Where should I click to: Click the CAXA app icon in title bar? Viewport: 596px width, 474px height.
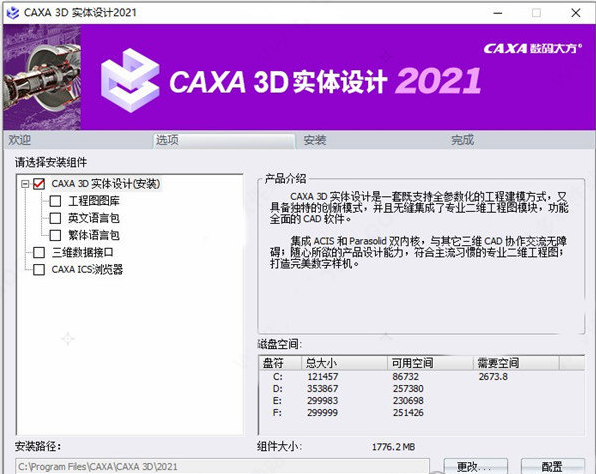point(13,13)
